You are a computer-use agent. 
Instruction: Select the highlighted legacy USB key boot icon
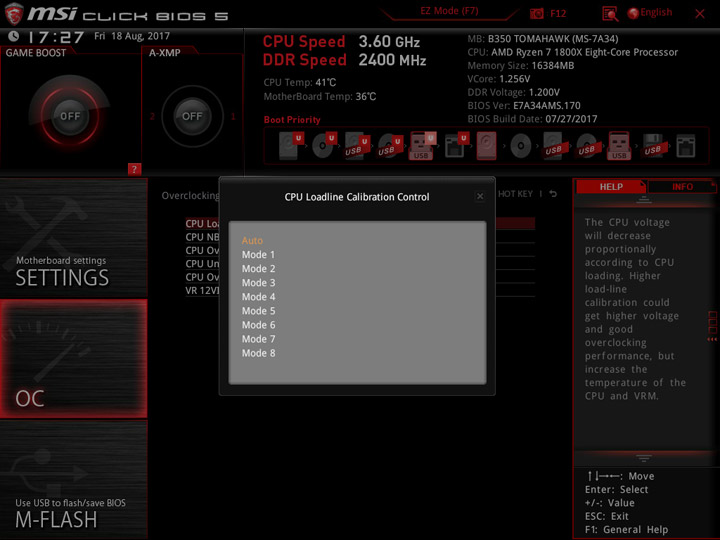pos(619,146)
